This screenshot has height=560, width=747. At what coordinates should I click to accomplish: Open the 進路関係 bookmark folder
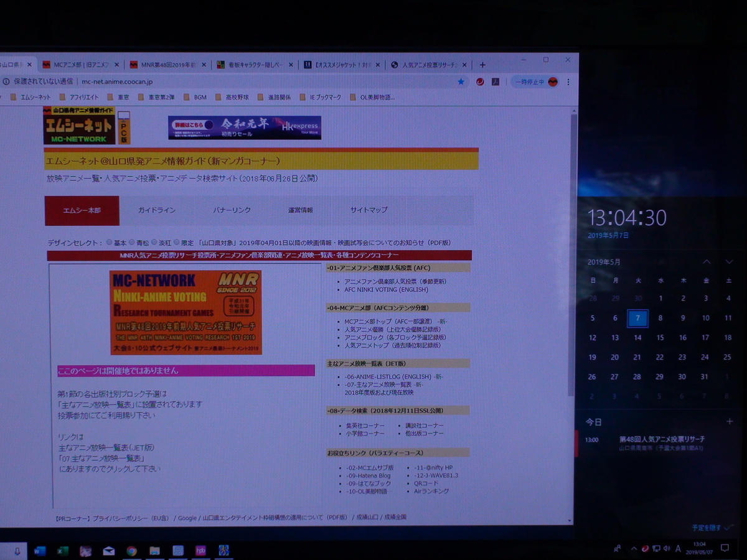coord(274,97)
